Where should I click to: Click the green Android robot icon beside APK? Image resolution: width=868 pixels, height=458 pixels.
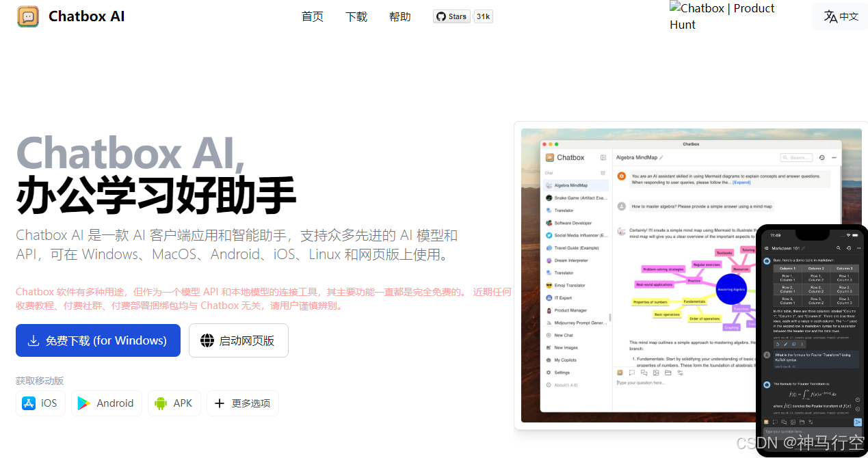(x=161, y=403)
